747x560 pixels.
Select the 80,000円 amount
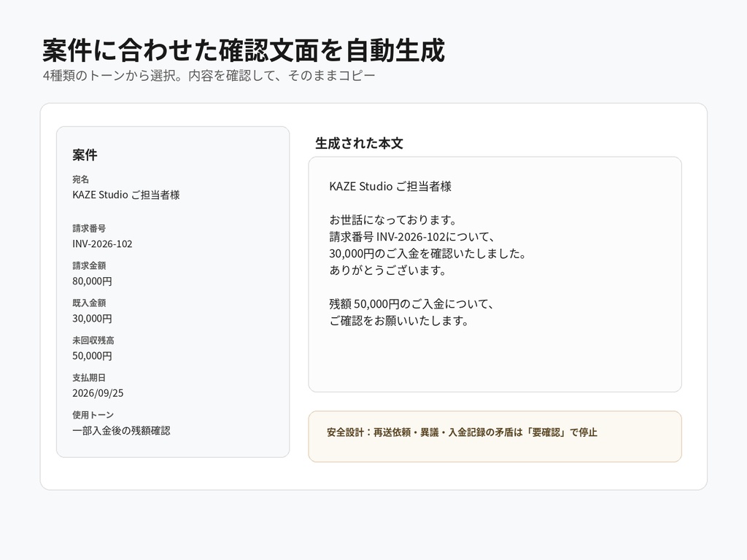[x=92, y=281]
